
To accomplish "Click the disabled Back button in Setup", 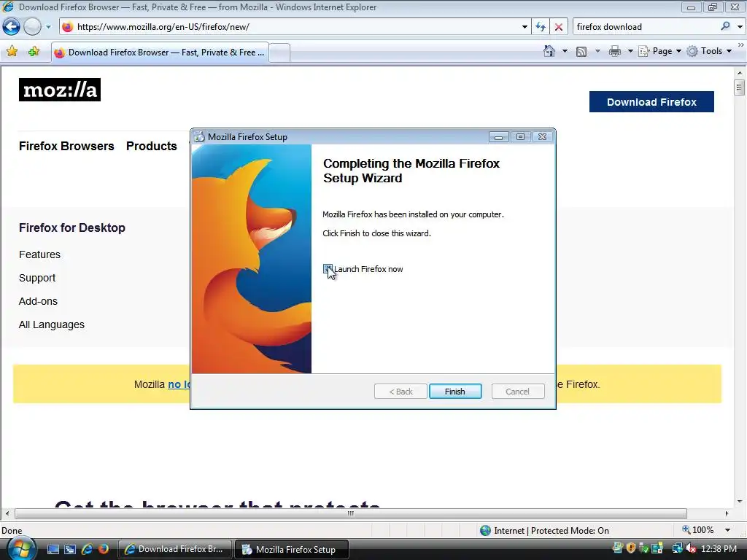I will click(x=400, y=392).
